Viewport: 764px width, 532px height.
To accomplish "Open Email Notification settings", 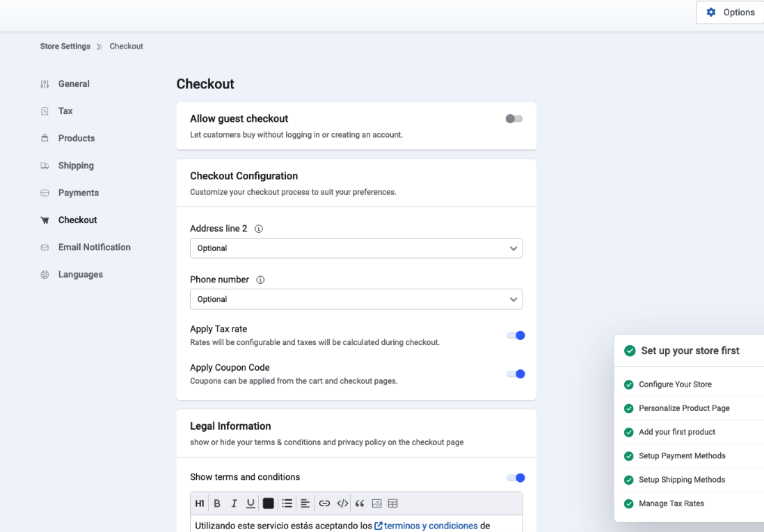I will (94, 247).
